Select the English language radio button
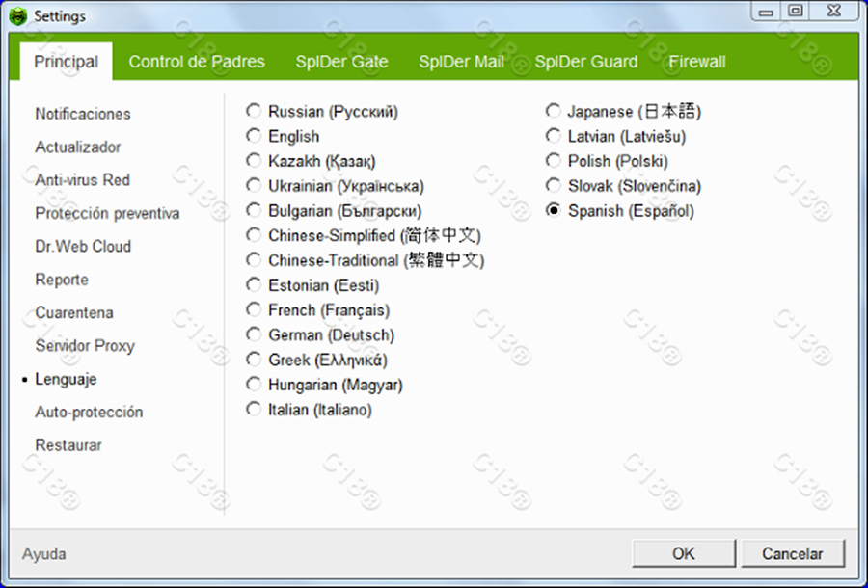The width and height of the screenshot is (868, 588). point(255,136)
